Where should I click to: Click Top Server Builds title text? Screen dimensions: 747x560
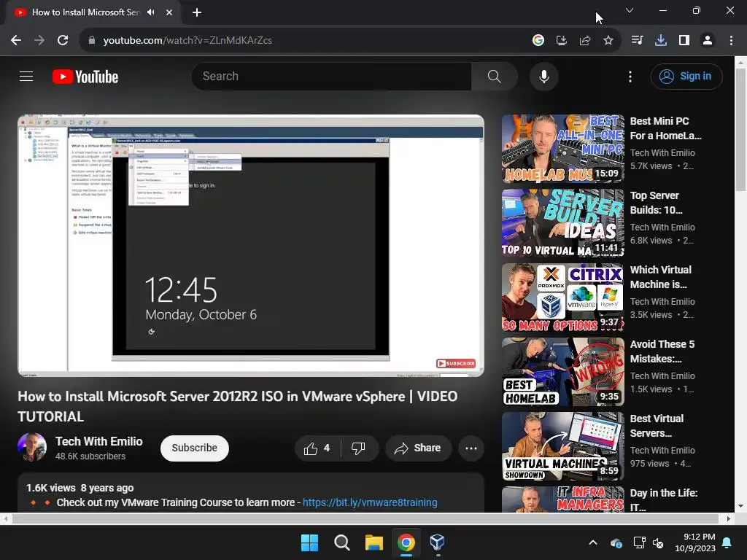[656, 203]
